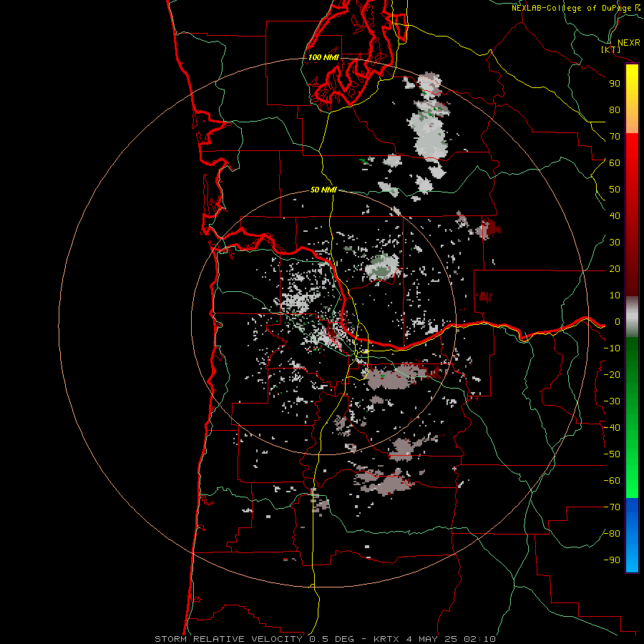Click the [KT] units label
The width and height of the screenshot is (644, 644).
[611, 50]
